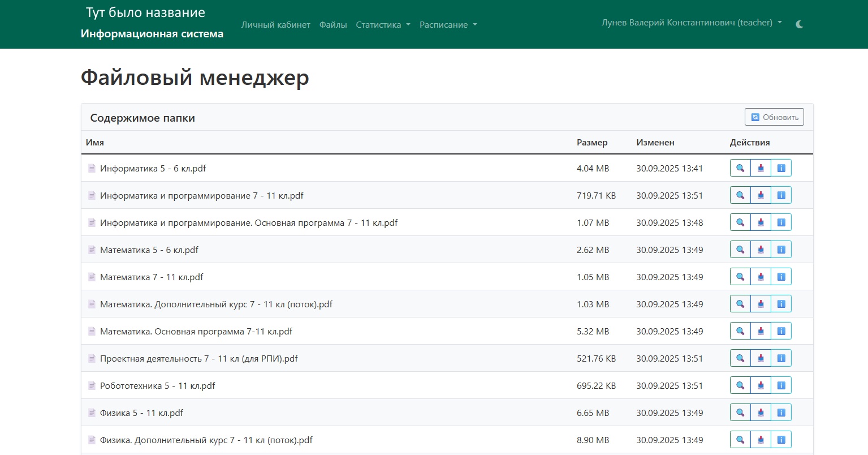Click the Имя column header

95,142
